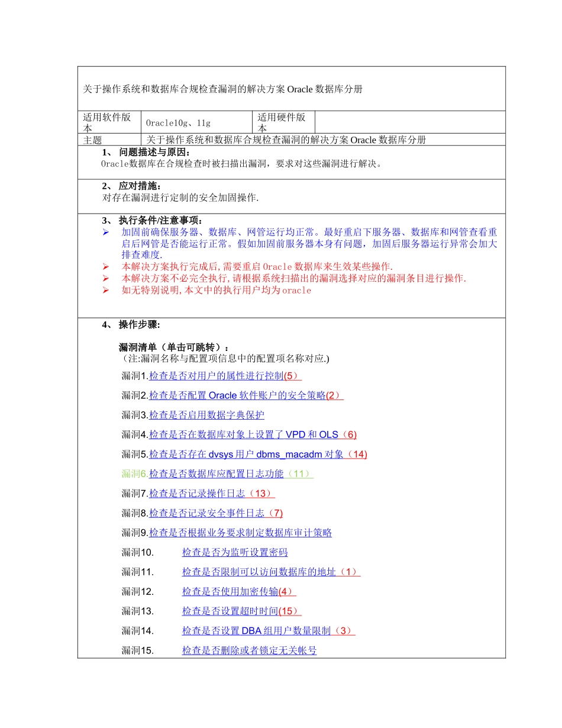The height and width of the screenshot is (728, 562).
Task: Click the red note 本解决方案不必完全执行
Action: (294, 278)
